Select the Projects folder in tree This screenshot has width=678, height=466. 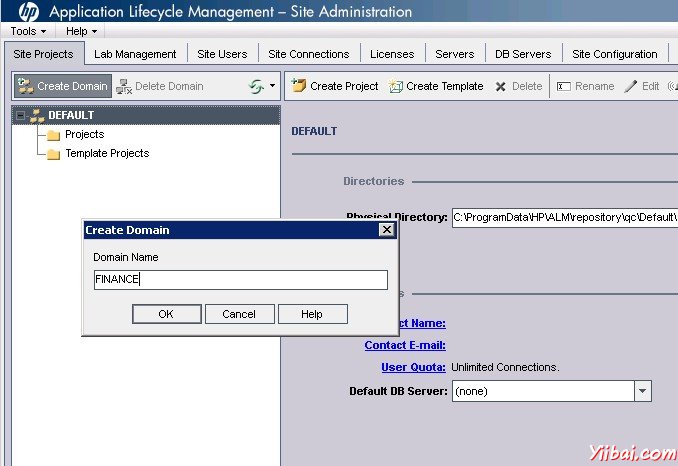pyautogui.click(x=85, y=134)
